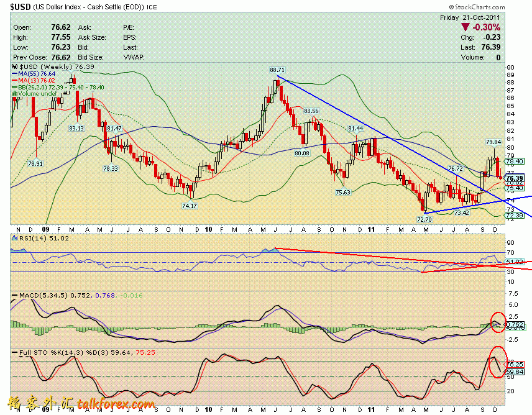The width and height of the screenshot is (532, 415).
Task: Click the High value 77.55
Action: point(61,37)
